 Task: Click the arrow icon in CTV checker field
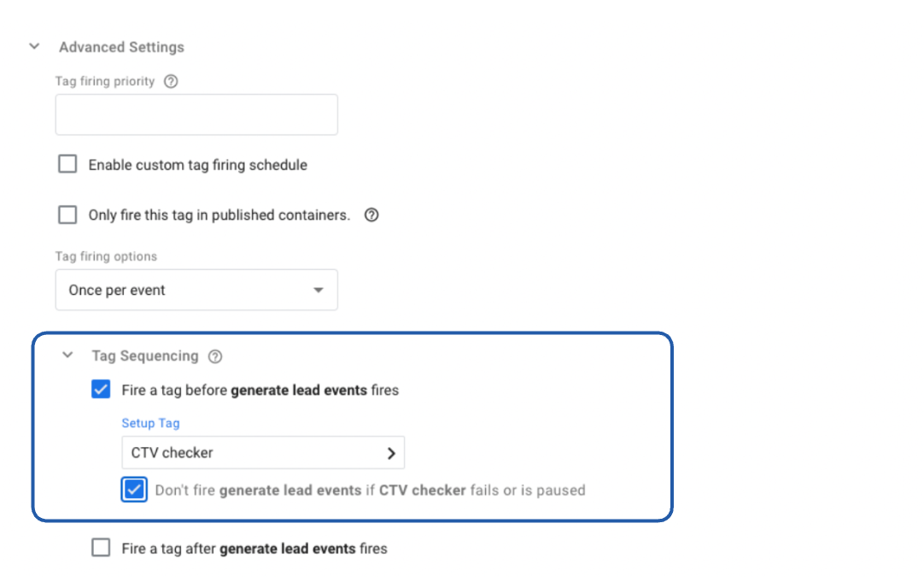click(x=391, y=453)
